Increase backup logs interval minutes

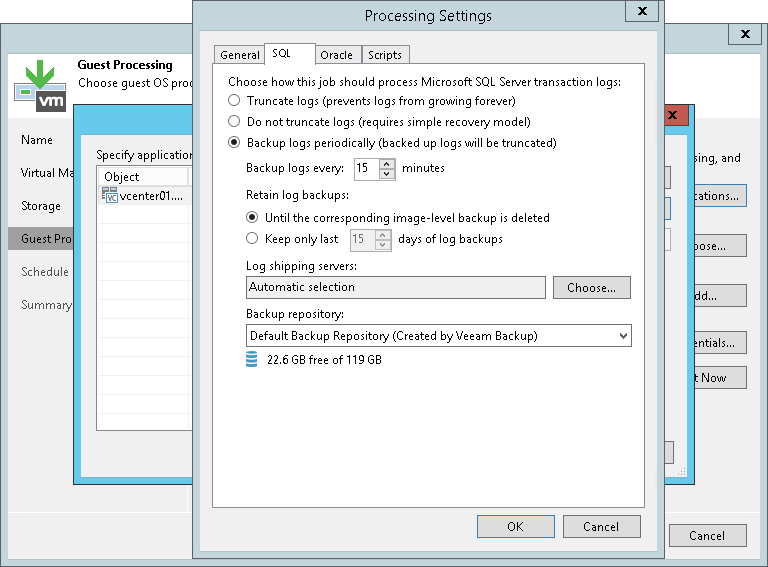[x=387, y=164]
